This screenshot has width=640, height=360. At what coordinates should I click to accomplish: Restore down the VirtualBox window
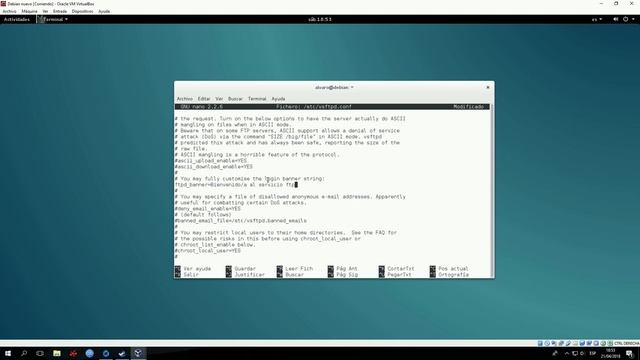coord(616,4)
